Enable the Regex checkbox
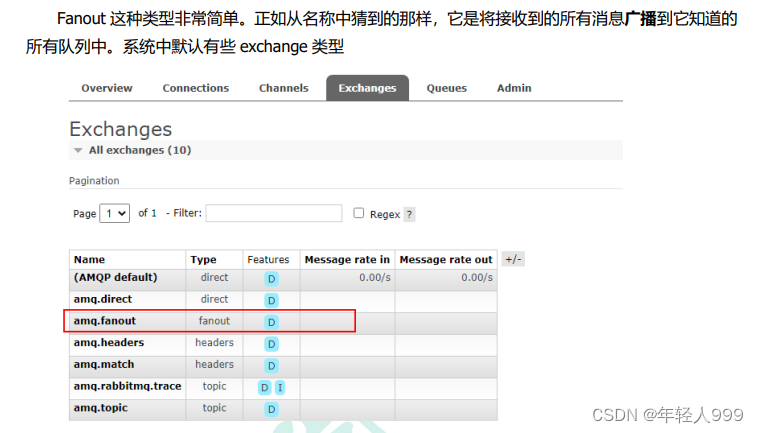The image size is (758, 433). pyautogui.click(x=359, y=213)
